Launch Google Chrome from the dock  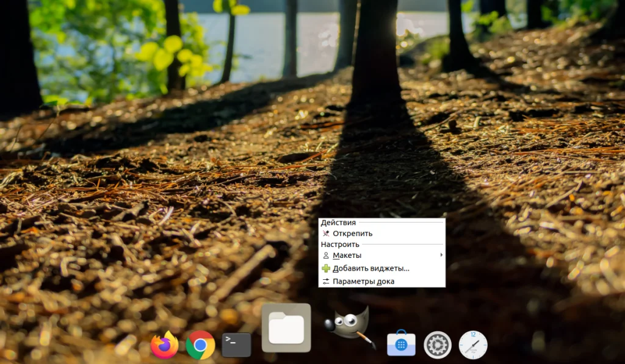point(201,344)
